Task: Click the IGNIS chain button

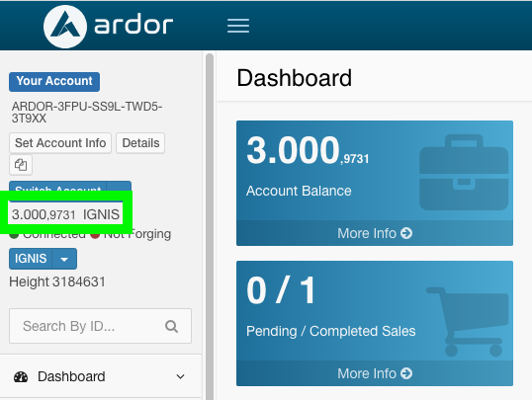Action: [x=31, y=259]
